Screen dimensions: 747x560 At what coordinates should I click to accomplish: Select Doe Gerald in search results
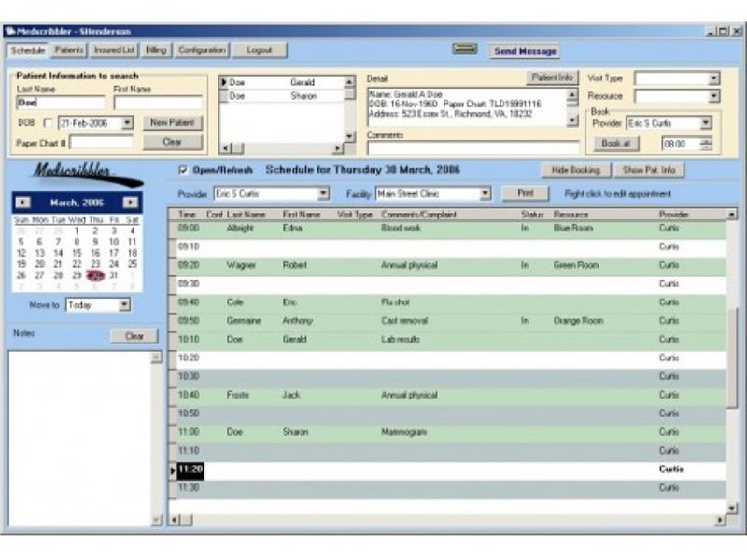pos(284,82)
